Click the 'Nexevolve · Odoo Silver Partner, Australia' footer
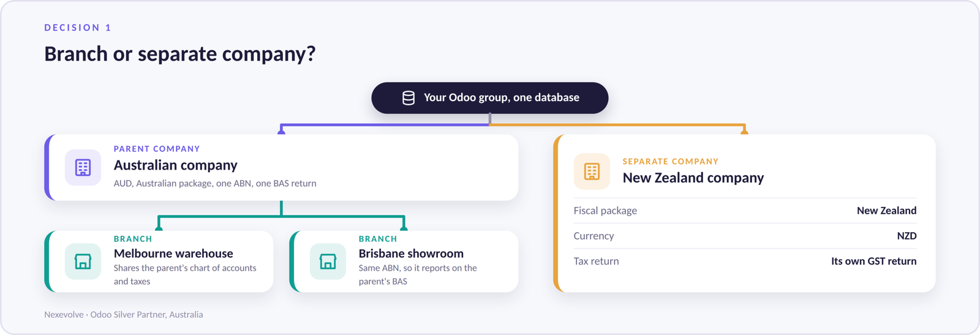 tap(124, 314)
